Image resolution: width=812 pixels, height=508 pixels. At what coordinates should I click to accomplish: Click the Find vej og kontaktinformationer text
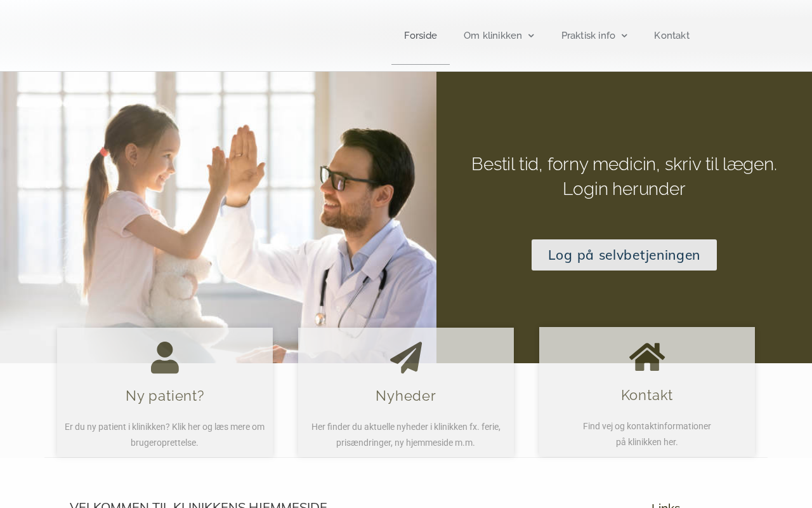pyautogui.click(x=647, y=426)
